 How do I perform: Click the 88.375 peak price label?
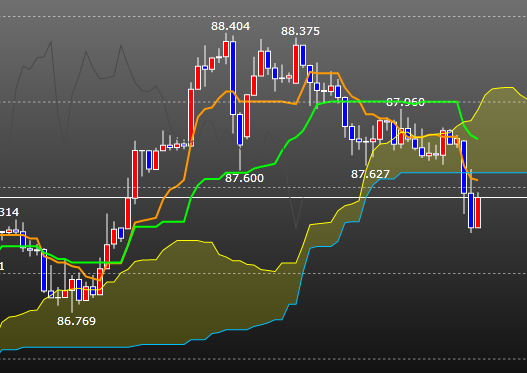(300, 31)
